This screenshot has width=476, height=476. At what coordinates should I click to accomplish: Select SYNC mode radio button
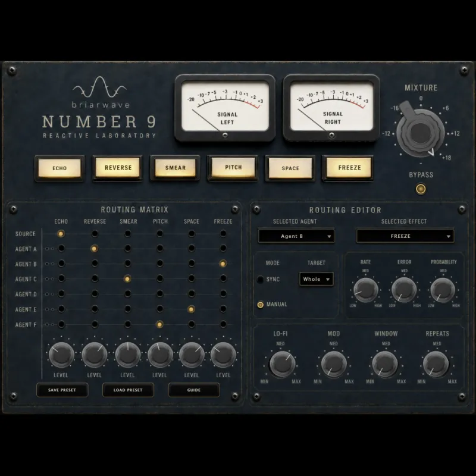[x=260, y=279]
